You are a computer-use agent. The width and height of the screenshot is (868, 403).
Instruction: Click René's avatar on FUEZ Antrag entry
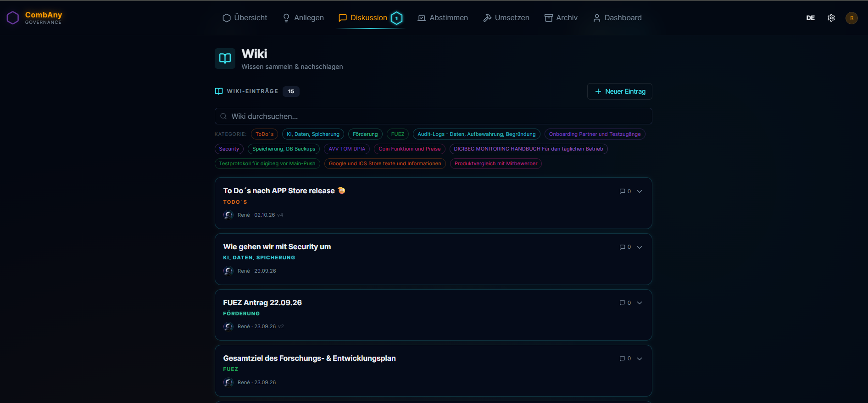click(228, 327)
